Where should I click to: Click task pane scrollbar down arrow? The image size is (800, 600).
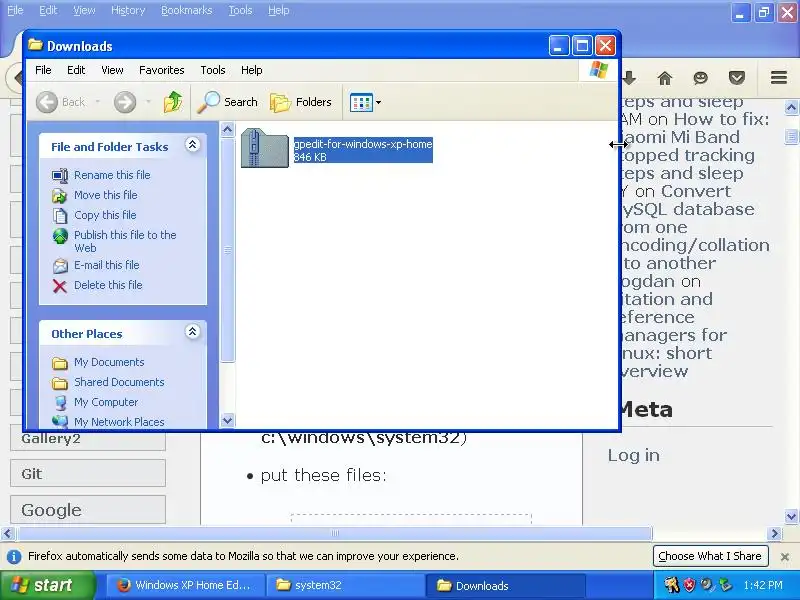(x=228, y=420)
